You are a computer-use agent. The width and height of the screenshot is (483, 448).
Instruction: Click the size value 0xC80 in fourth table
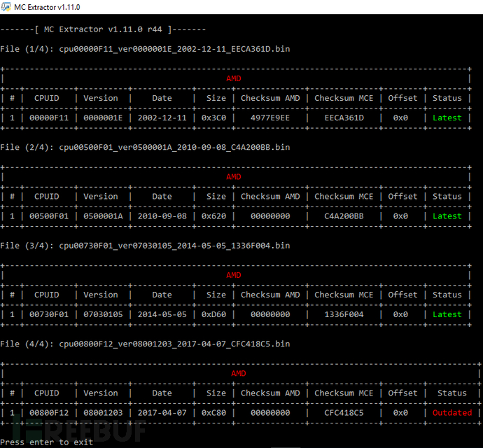pyautogui.click(x=213, y=412)
